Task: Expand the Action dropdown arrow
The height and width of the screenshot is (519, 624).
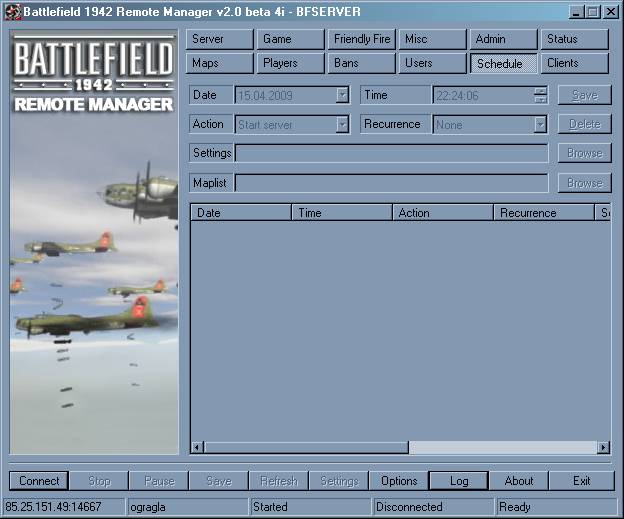Action: pyautogui.click(x=342, y=125)
